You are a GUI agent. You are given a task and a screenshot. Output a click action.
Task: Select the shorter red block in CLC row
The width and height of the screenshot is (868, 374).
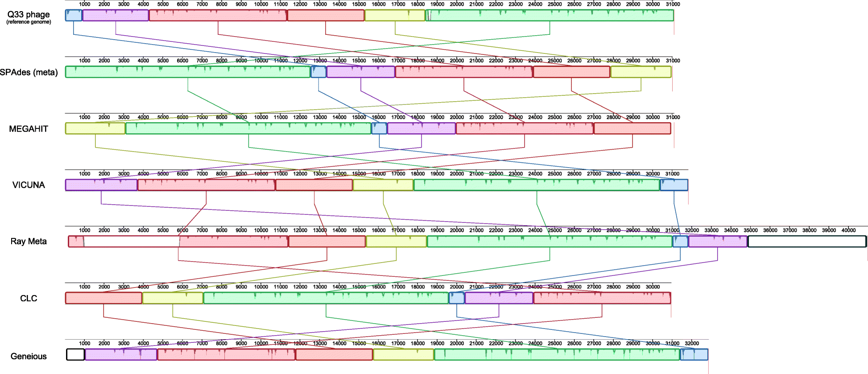103,298
